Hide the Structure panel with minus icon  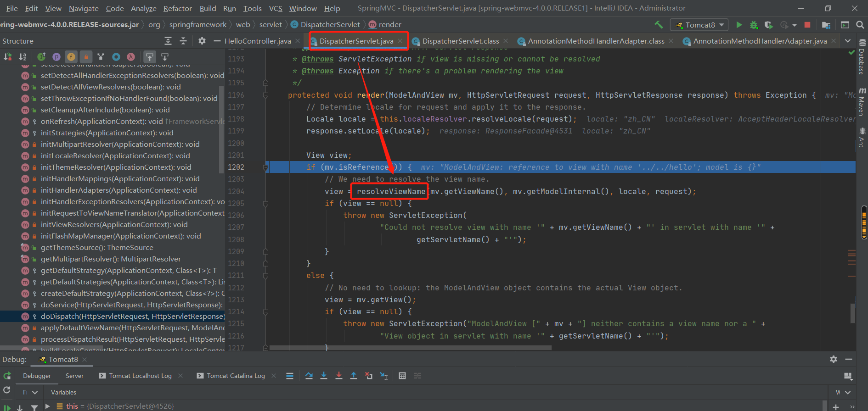click(217, 41)
